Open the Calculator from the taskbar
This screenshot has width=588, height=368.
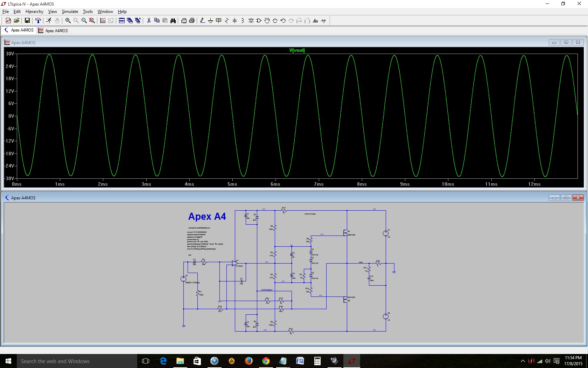click(x=317, y=361)
